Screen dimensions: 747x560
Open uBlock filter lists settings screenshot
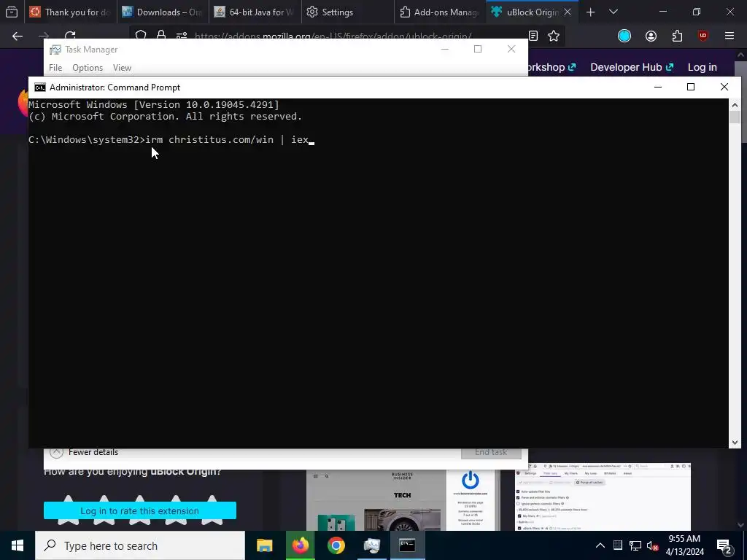point(603,497)
